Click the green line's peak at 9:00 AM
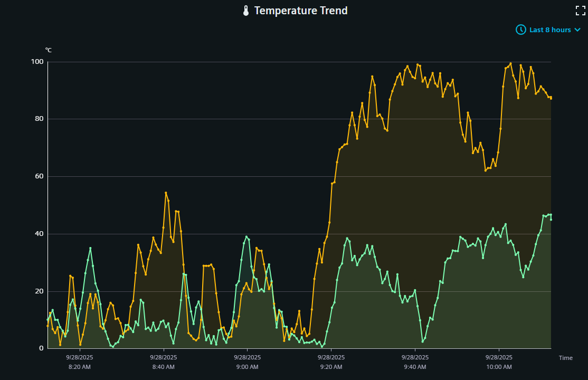Screen dimensions: 588x380 pos(246,236)
